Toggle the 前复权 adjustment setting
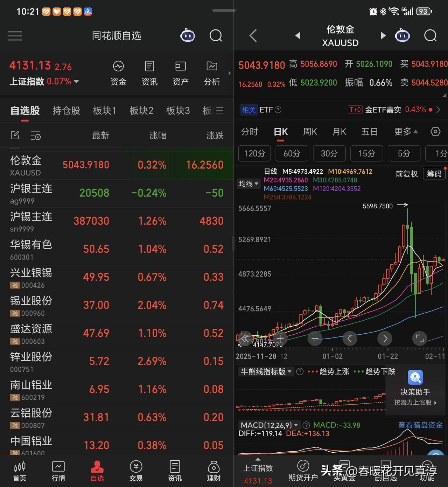 click(407, 174)
